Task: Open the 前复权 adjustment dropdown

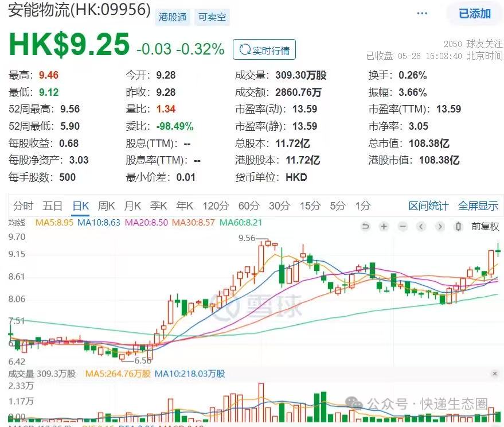Action: point(485,227)
